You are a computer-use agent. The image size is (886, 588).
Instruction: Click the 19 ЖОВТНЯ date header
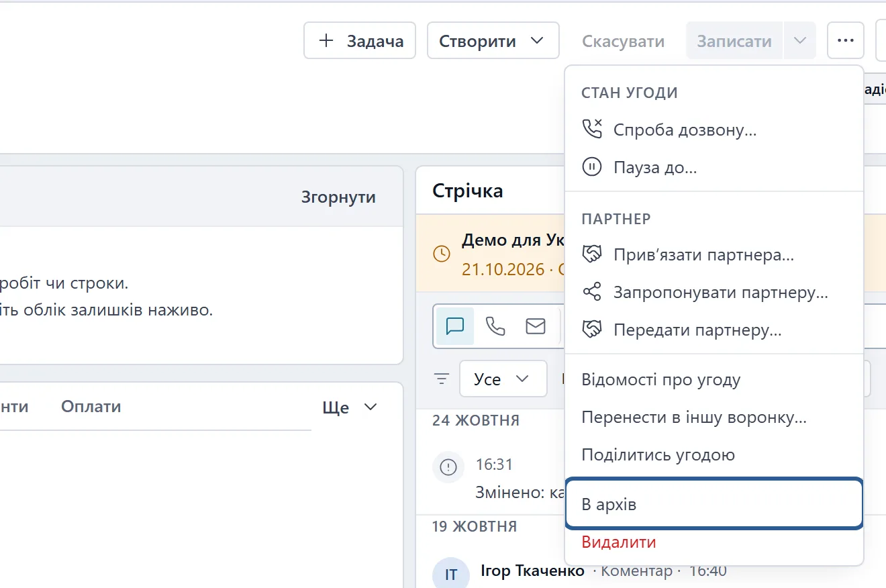(475, 526)
